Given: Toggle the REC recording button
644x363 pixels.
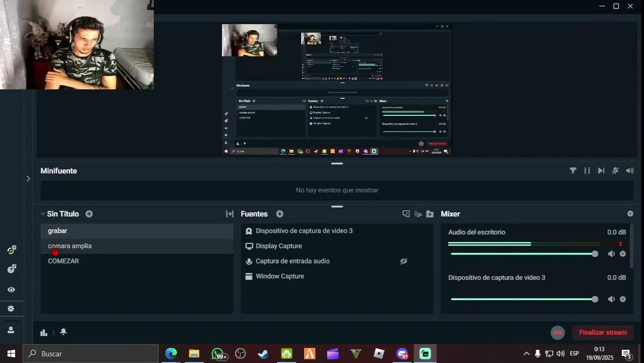Looking at the screenshot, I should tap(557, 332).
